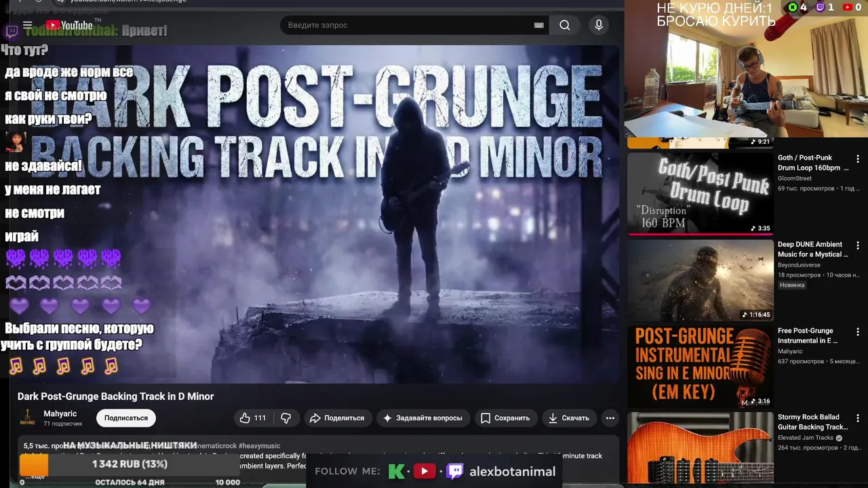The image size is (868, 488).
Task: Open the Задавайте вопросы ask button
Action: point(422,418)
